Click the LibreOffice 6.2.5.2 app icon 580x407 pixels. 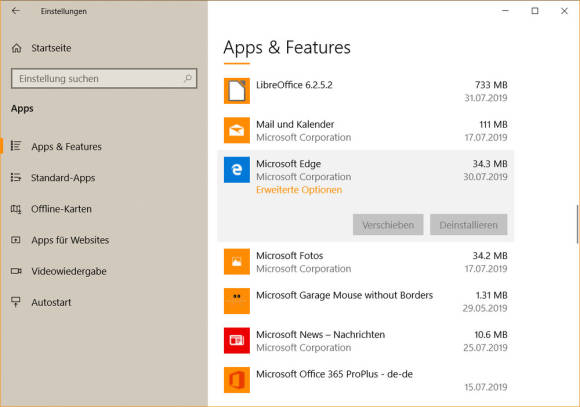tap(237, 91)
